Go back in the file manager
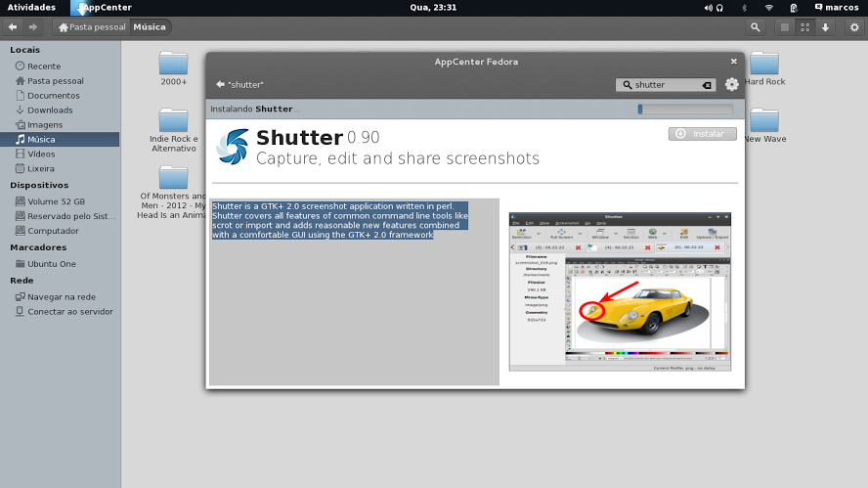868x488 pixels. (13, 27)
